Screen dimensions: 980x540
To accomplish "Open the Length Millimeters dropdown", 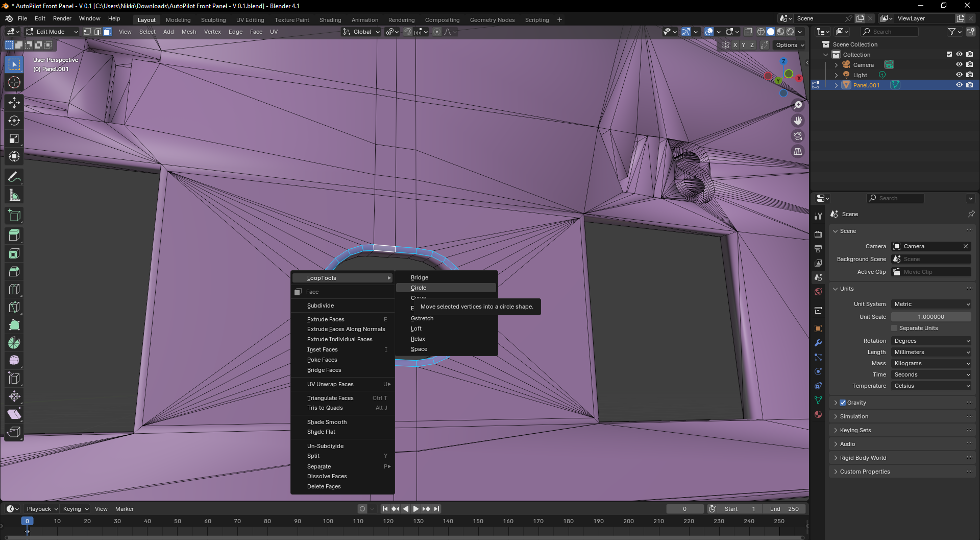I will (932, 352).
